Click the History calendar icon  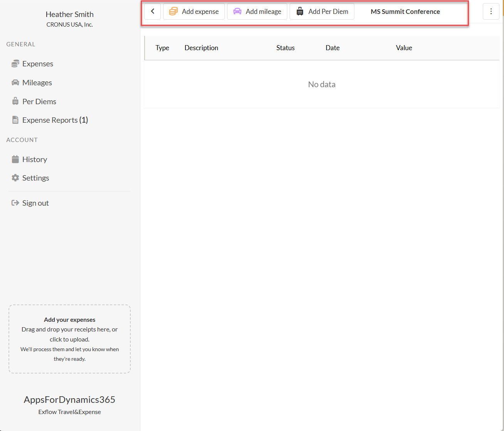pos(15,159)
